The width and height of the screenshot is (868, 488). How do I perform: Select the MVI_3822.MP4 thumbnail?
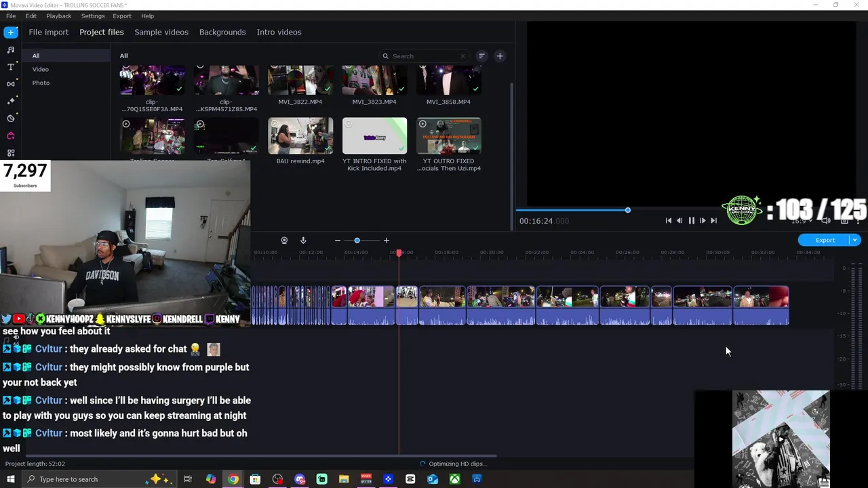click(x=300, y=80)
